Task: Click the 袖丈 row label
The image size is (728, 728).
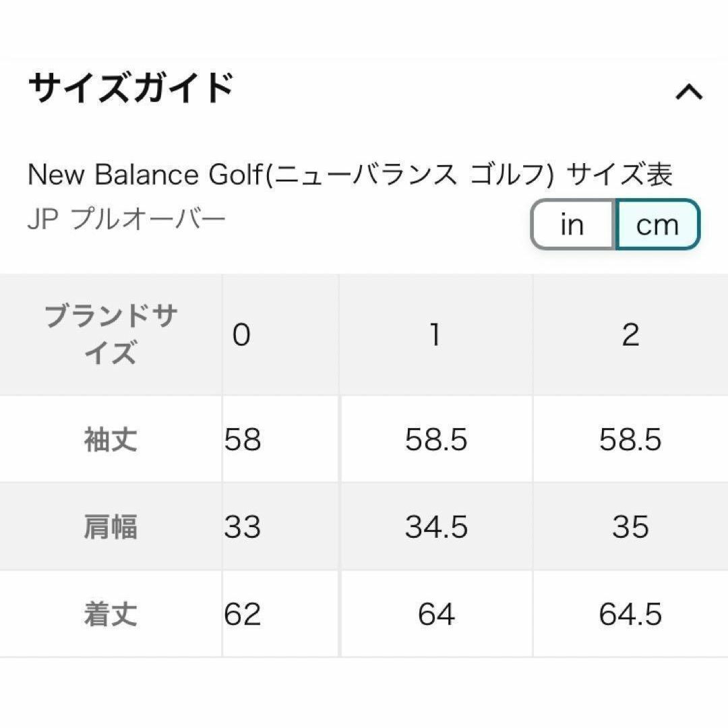Action: (111, 439)
